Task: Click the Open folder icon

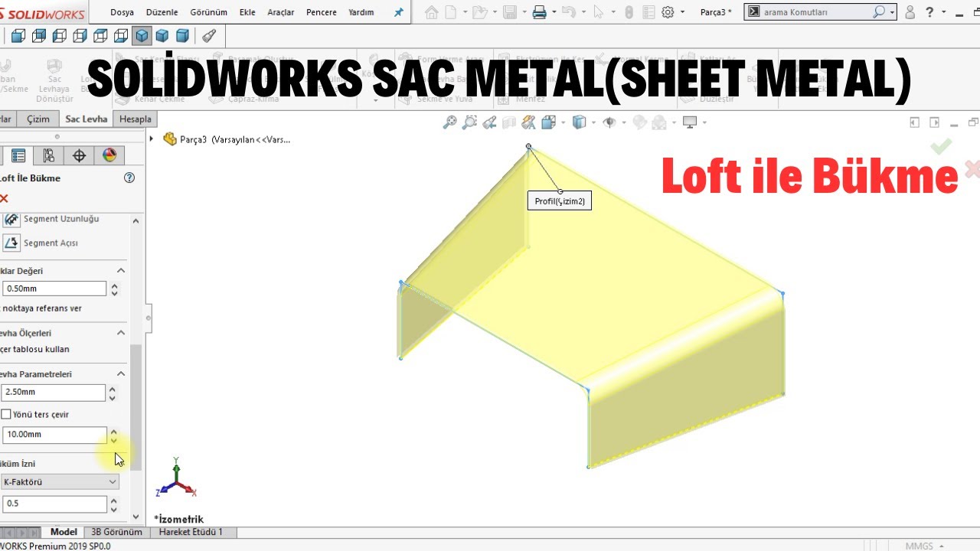Action: point(479,12)
